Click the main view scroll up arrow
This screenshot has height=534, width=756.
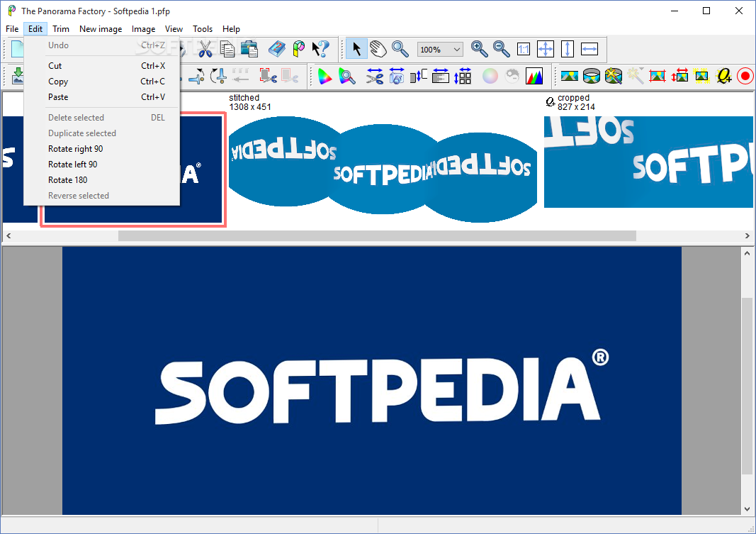point(747,252)
